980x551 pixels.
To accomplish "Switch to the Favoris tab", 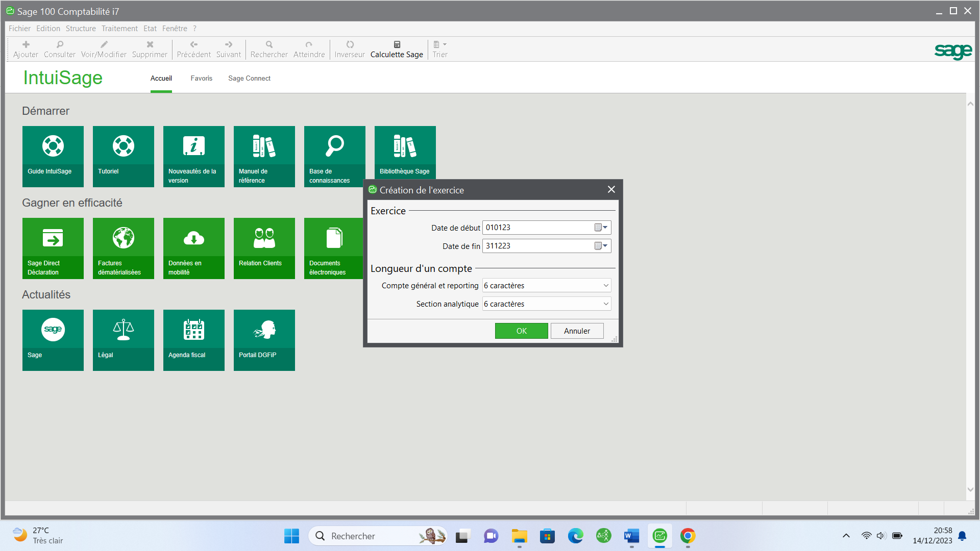I will click(201, 78).
